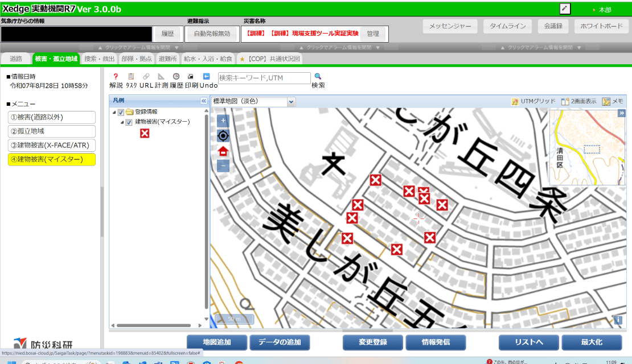Click the red home icon on map
The height and width of the screenshot is (364, 632).
[223, 151]
